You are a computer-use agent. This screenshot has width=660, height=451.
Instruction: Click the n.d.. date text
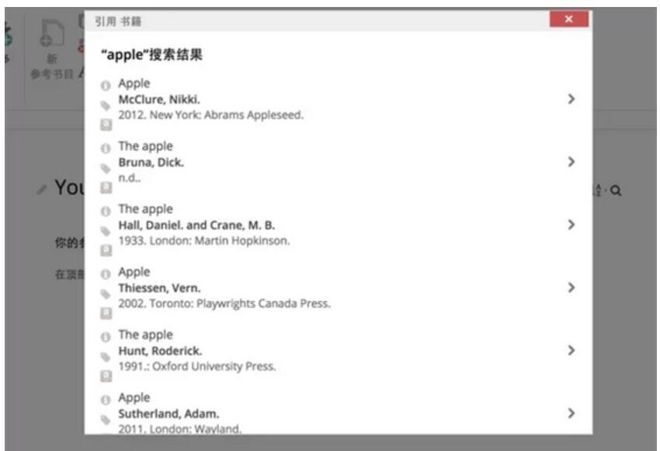coord(130,178)
